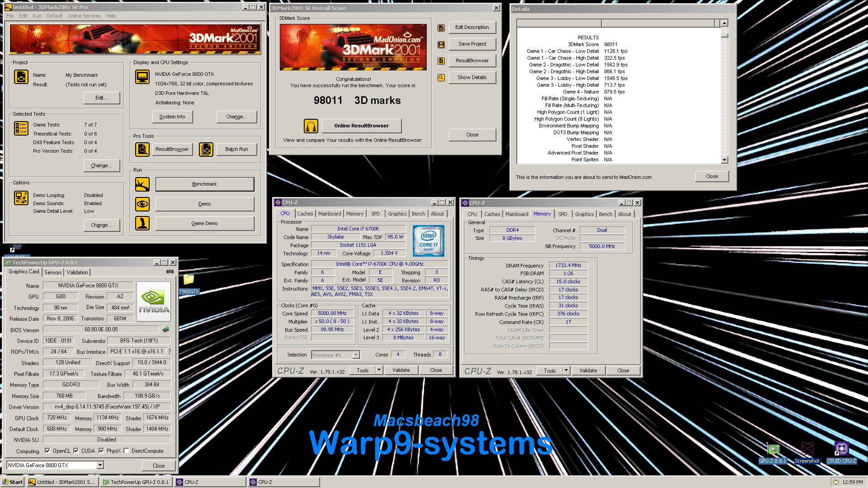Click the NVIDIA logo in GPU-Z
The height and width of the screenshot is (488, 868).
154,301
